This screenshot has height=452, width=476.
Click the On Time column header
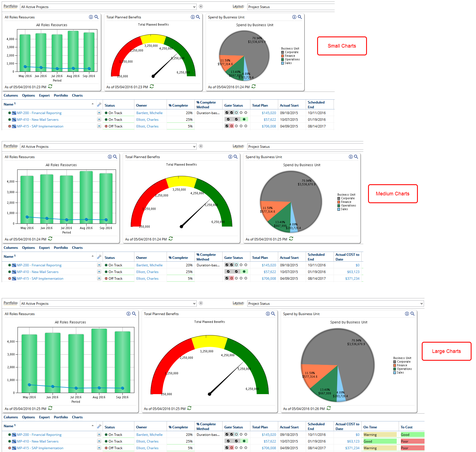coord(370,427)
